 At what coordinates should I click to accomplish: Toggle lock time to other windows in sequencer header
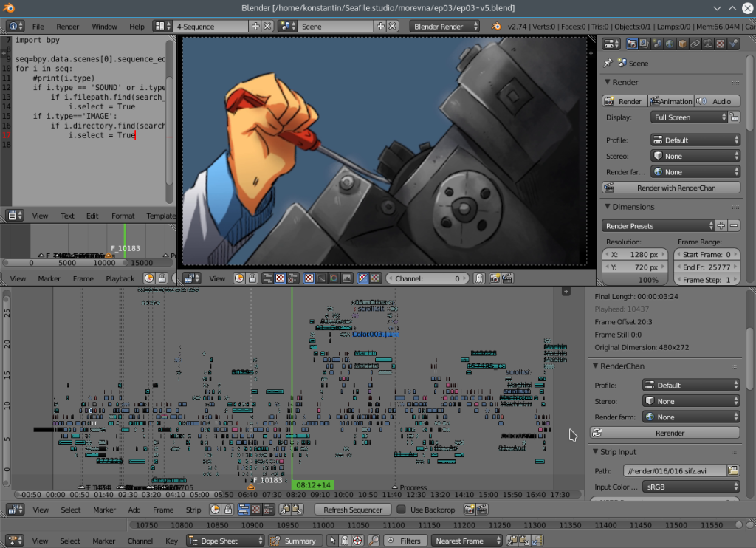tap(228, 510)
